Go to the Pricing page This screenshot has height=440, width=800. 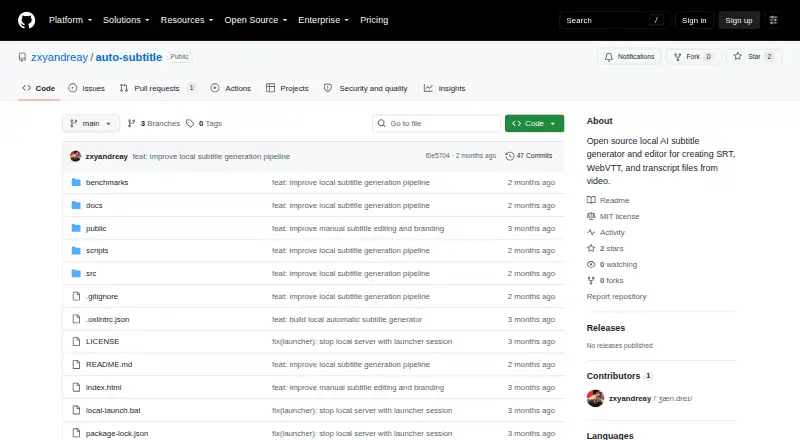(x=374, y=20)
